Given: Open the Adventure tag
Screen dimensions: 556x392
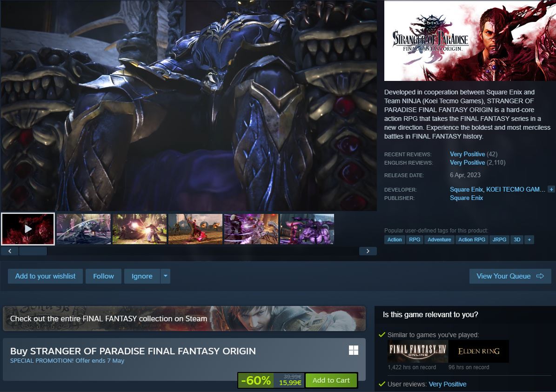Looking at the screenshot, I should coord(439,239).
